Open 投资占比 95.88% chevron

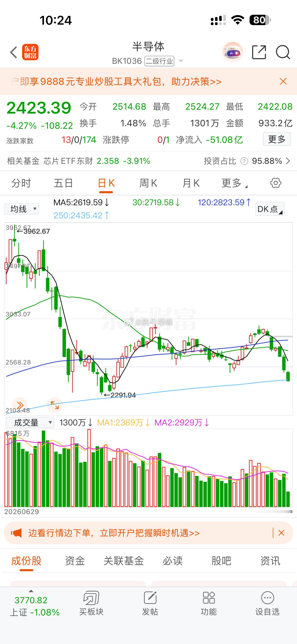(x=288, y=161)
